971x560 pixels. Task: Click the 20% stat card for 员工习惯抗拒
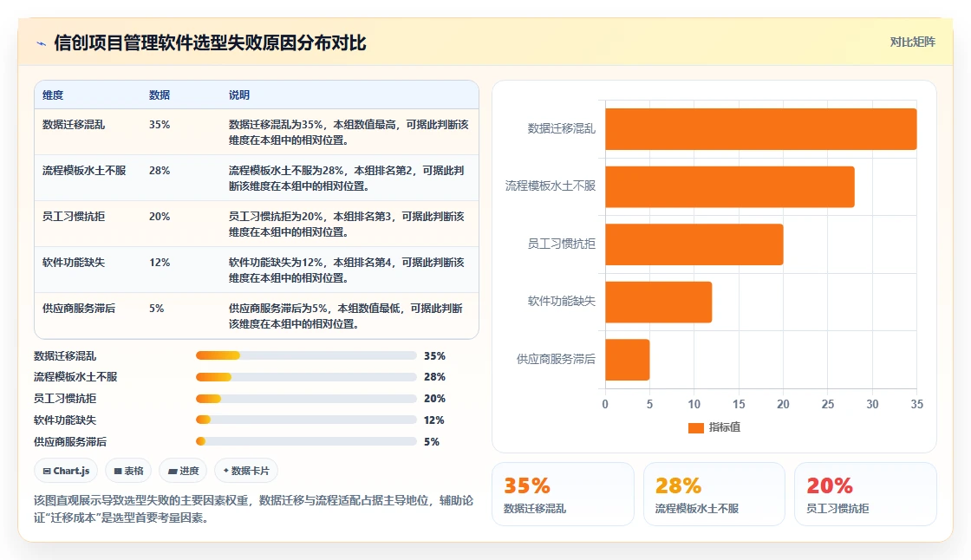[x=865, y=494]
